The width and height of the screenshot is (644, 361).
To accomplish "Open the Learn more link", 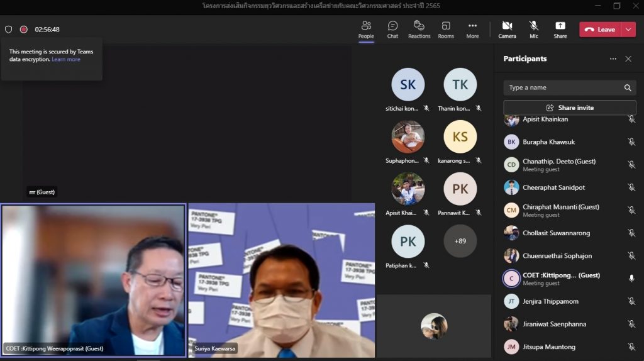I will pyautogui.click(x=66, y=60).
